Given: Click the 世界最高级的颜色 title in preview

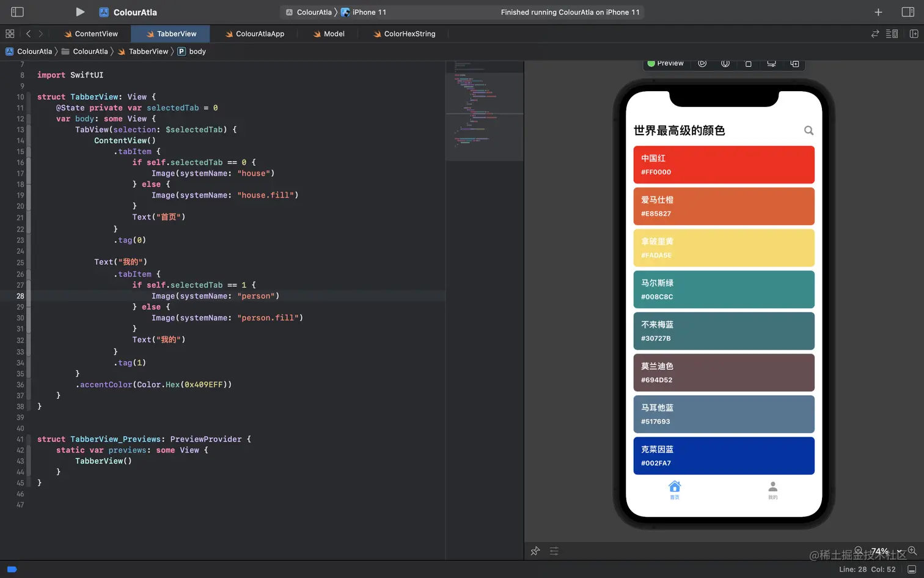Looking at the screenshot, I should click(679, 130).
